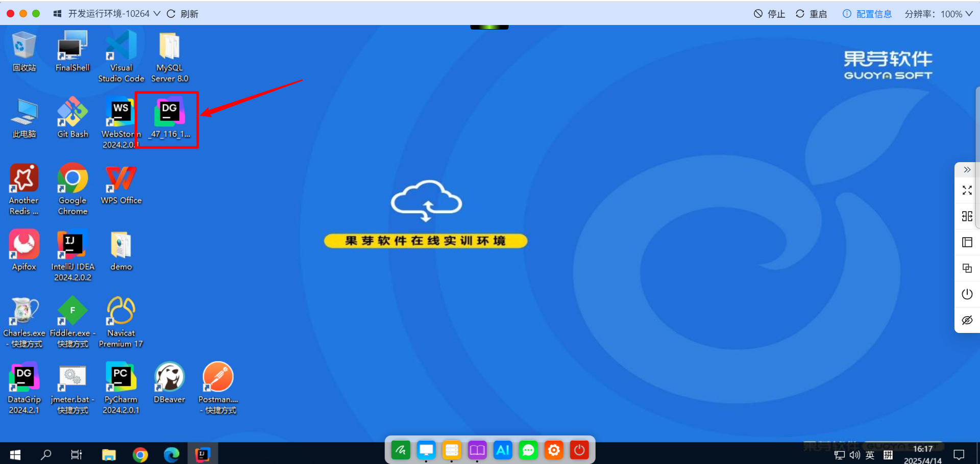Open the green chat dock icon
Image resolution: width=980 pixels, height=464 pixels.
[x=528, y=450]
